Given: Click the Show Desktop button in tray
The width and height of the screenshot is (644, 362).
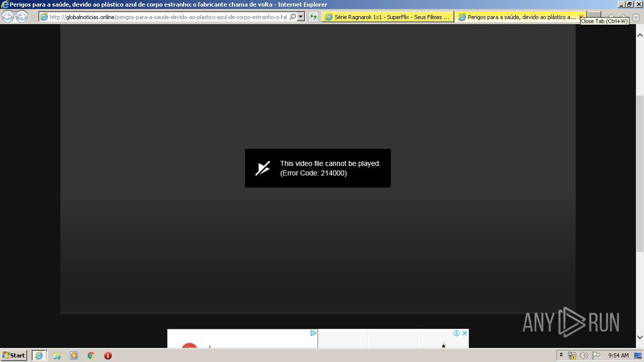Looking at the screenshot, I should coord(638,355).
